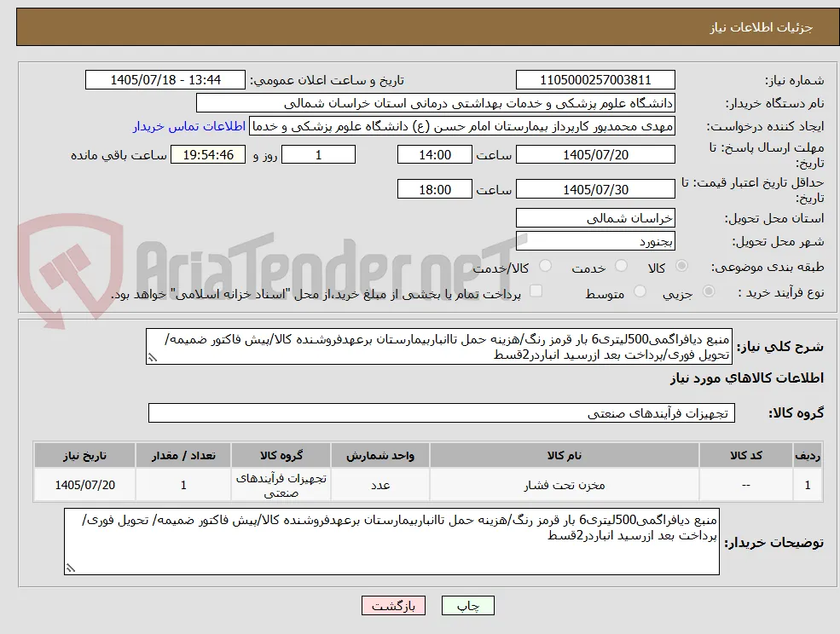Click the تاریخ نیاز column header
Viewport: 840px width, 634px height.
click(x=84, y=455)
